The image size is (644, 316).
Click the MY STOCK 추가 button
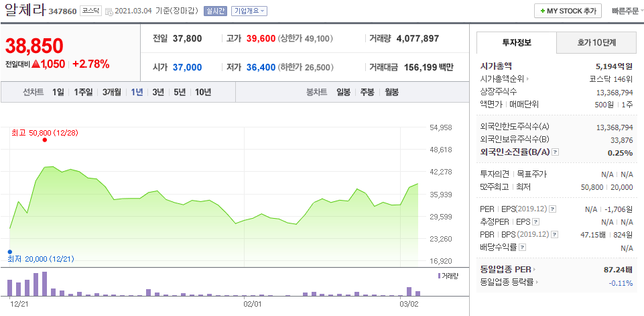click(568, 11)
